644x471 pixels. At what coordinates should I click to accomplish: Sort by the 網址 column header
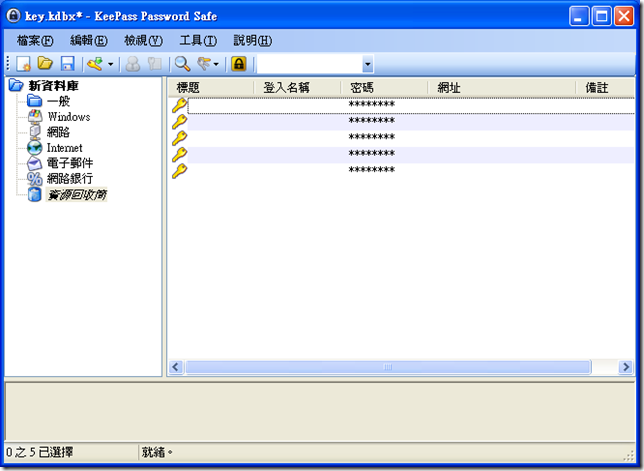pyautogui.click(x=501, y=87)
